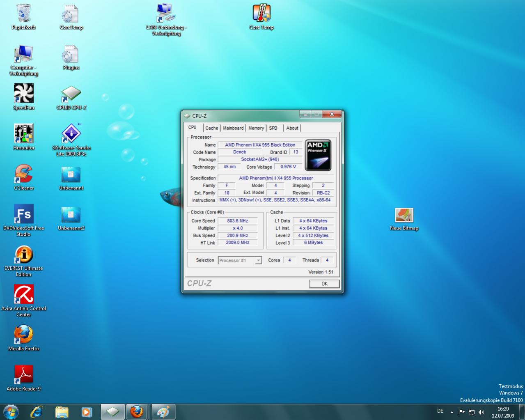Click the Technology value 45 nm
The height and width of the screenshot is (420, 525).
(229, 167)
